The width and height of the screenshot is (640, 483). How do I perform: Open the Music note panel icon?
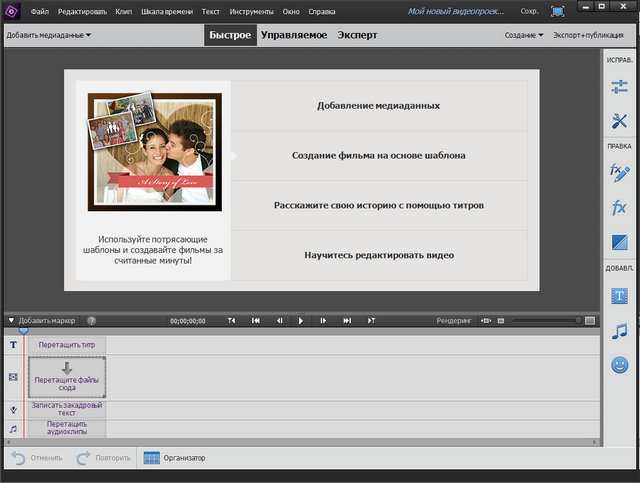[x=619, y=330]
